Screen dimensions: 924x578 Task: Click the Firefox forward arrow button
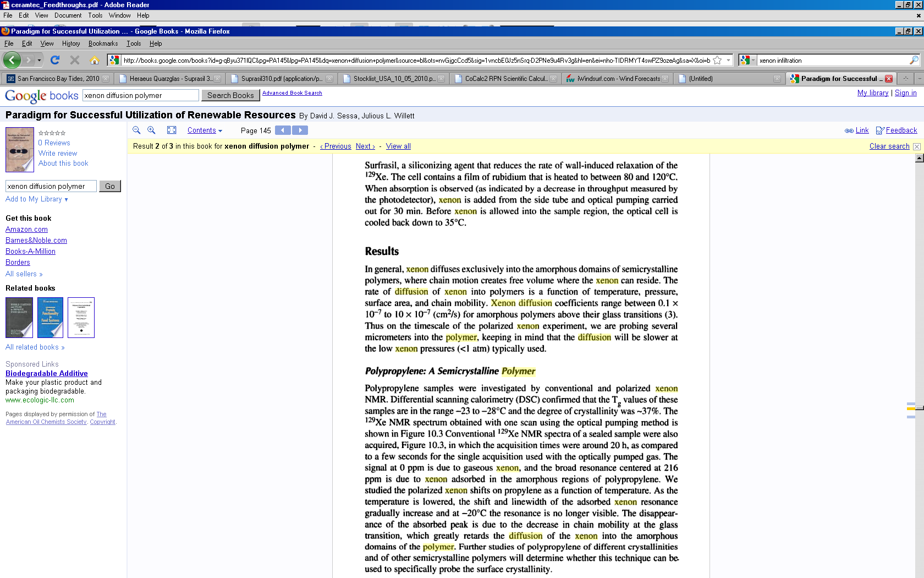pos(29,60)
